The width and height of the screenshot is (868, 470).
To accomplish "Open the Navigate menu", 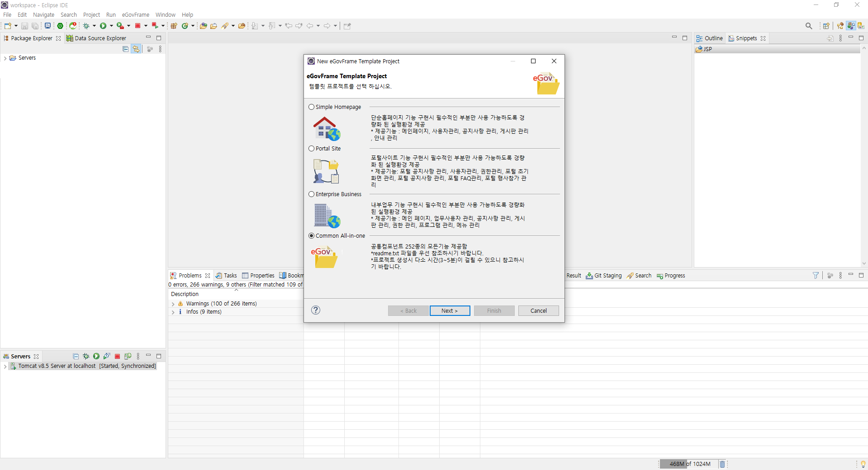I will pos(43,15).
